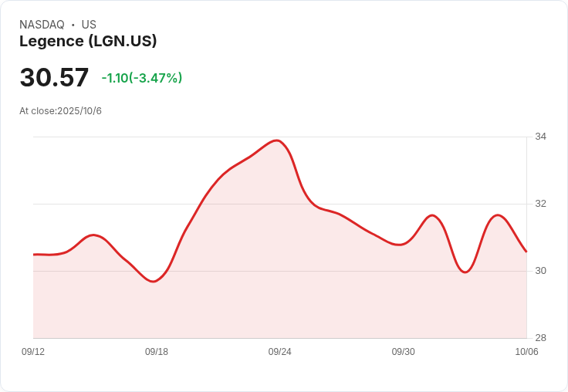Select the 09/18 date on x-axis
Viewport: 568px width, 392px height.
[x=157, y=352]
